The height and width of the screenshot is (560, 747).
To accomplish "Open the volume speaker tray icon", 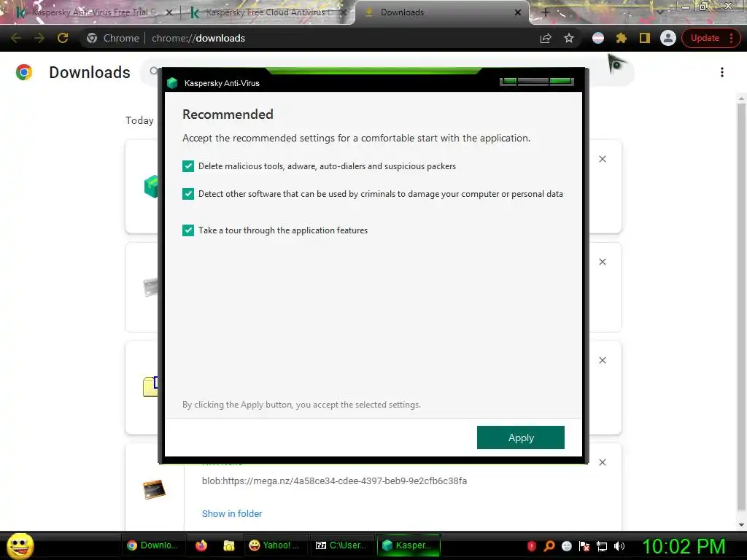I will 619,546.
